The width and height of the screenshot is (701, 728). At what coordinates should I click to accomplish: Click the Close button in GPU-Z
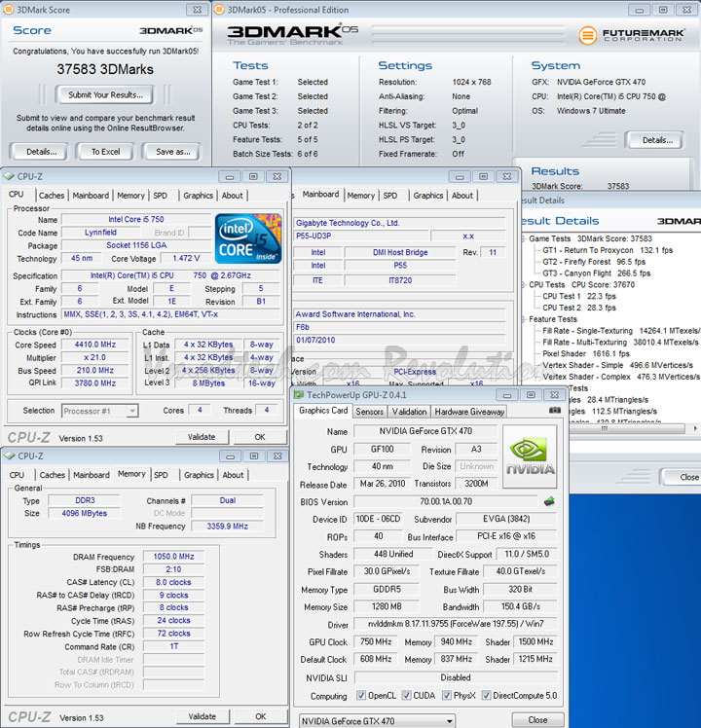pyautogui.click(x=537, y=720)
